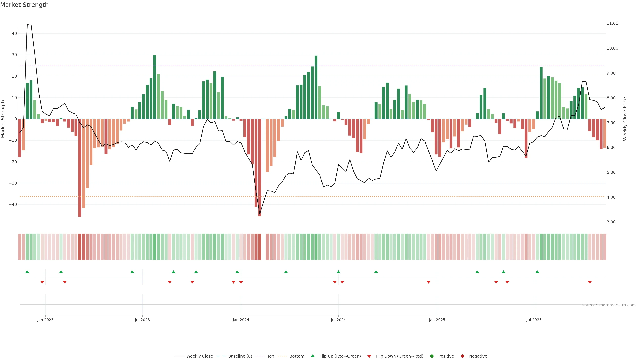The height and width of the screenshot is (362, 644).
Task: Click the last red flip-down triangle marker
Action: pos(590,282)
